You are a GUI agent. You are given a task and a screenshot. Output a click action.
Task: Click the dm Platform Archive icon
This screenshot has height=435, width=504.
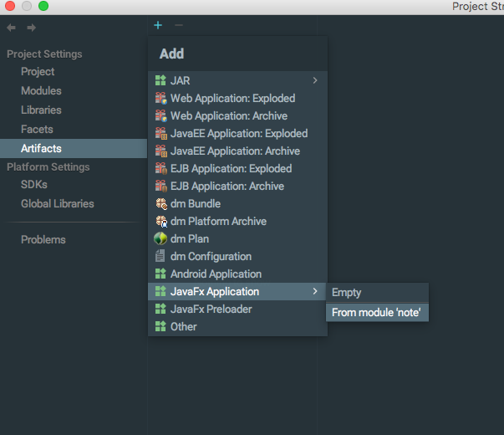(161, 221)
